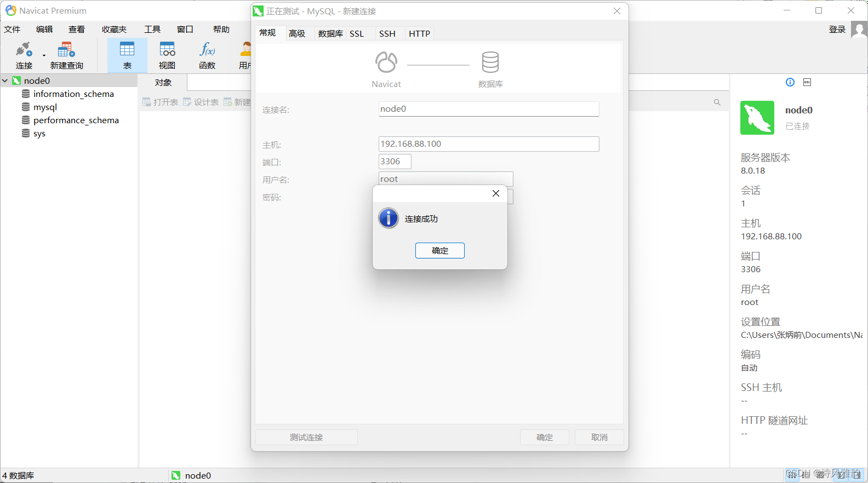Collapse the node0 connection tree

pyautogui.click(x=5, y=81)
